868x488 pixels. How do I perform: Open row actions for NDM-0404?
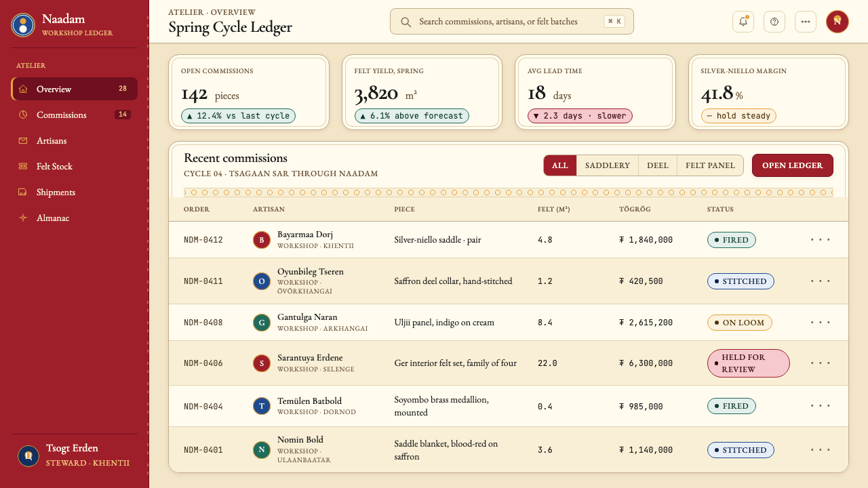click(x=821, y=406)
